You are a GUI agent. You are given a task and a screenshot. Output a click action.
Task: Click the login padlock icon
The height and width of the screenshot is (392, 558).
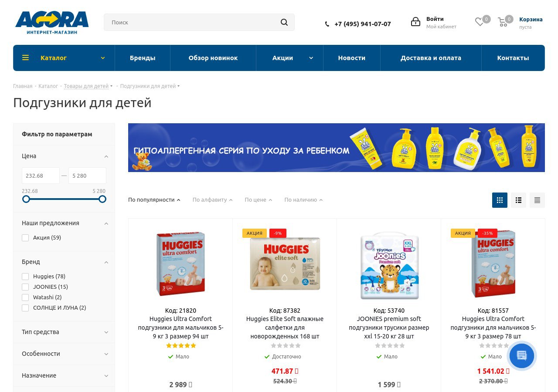click(415, 22)
